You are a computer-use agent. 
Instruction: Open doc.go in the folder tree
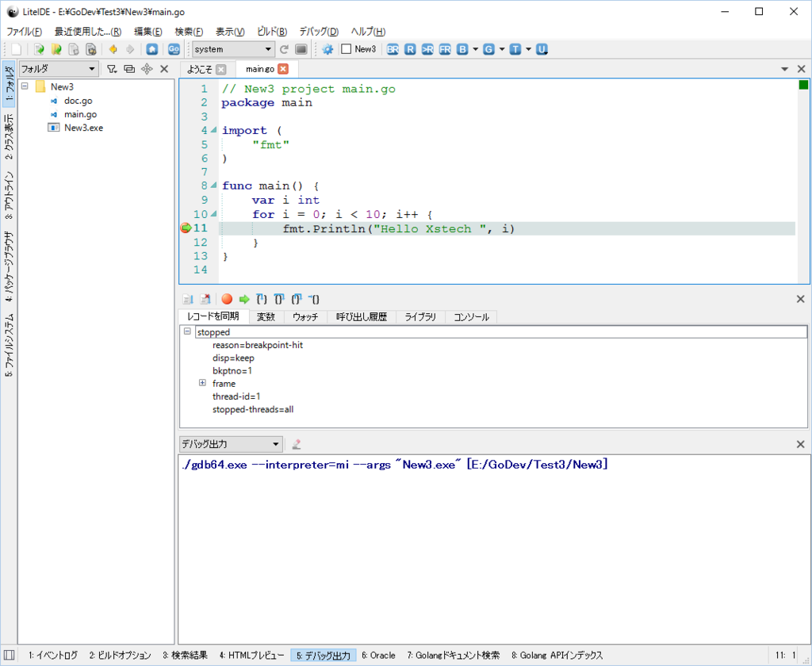coord(79,101)
